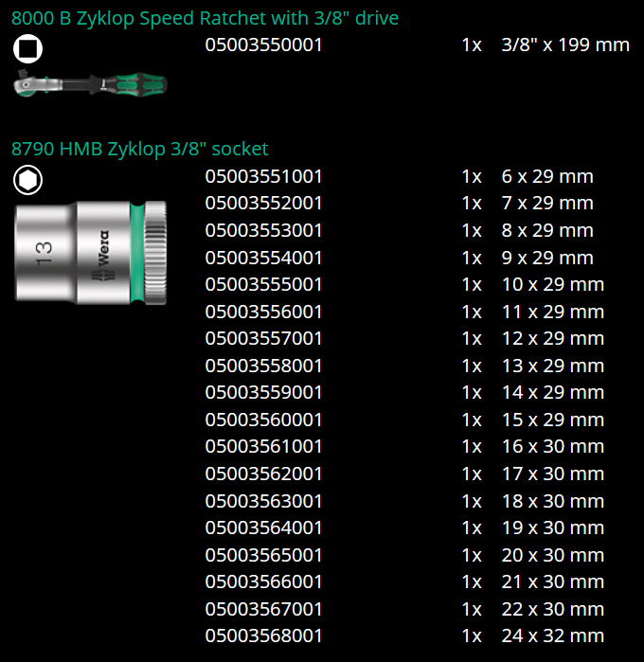Select article number 05003551001
Viewport: 644px width, 662px height.
[263, 176]
